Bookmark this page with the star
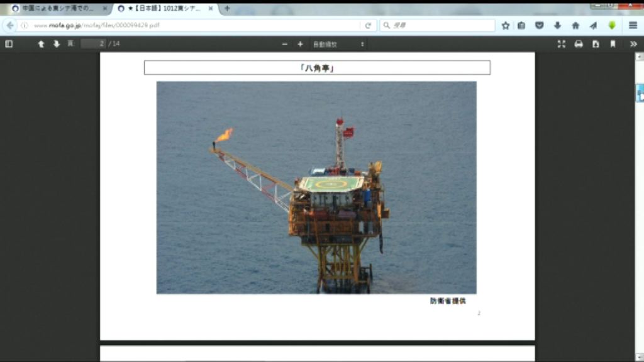 click(x=506, y=25)
